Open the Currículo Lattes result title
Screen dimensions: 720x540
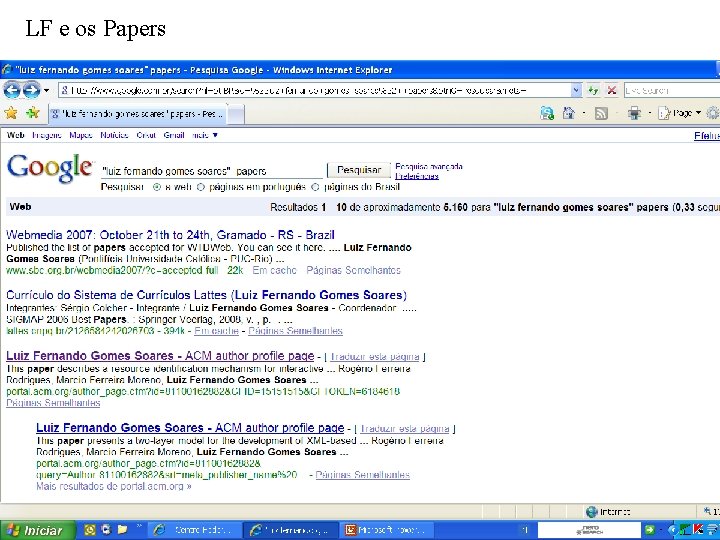pos(207,295)
